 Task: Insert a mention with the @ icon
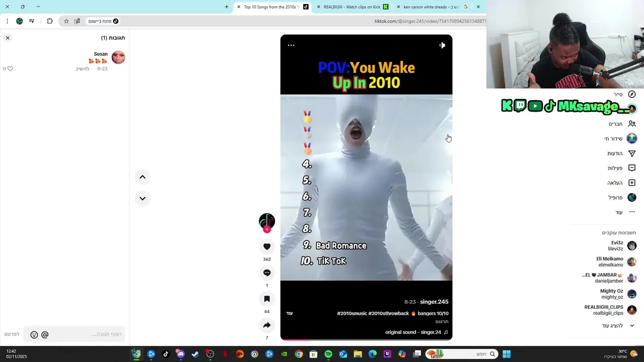click(x=45, y=335)
